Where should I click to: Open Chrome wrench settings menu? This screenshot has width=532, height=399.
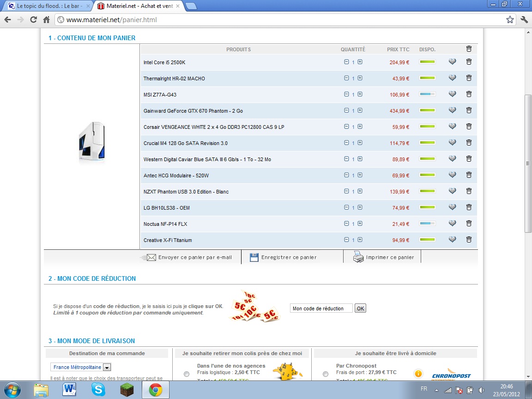click(524, 19)
